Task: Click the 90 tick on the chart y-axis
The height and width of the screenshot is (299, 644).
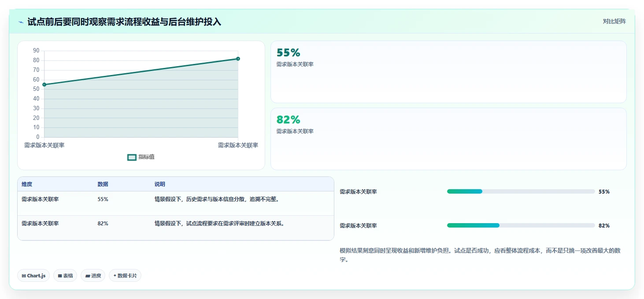Action: pos(36,51)
